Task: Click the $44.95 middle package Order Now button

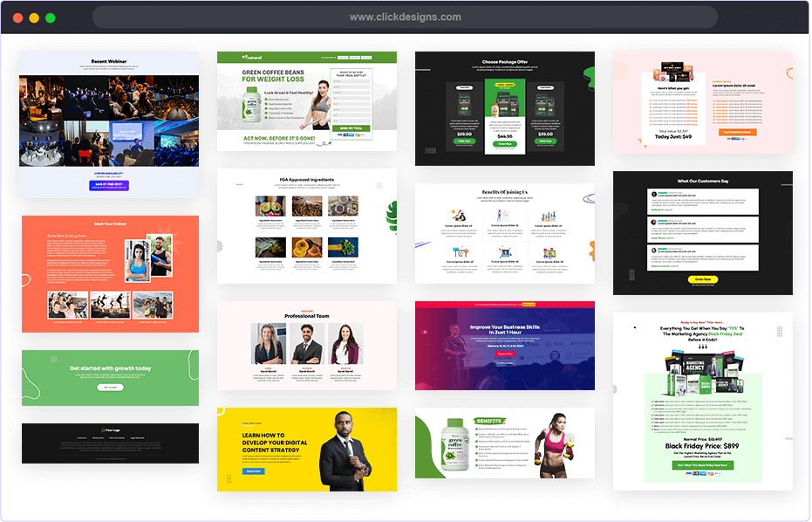Action: pos(504,145)
